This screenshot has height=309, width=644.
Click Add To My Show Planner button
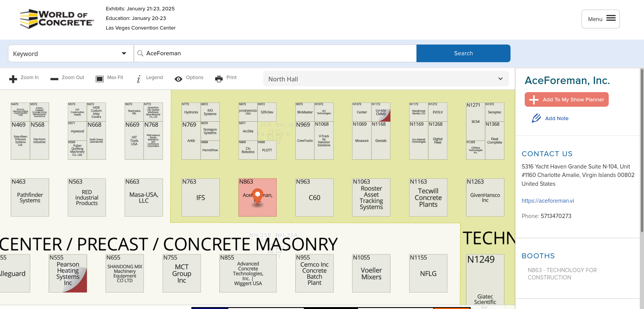(x=567, y=99)
